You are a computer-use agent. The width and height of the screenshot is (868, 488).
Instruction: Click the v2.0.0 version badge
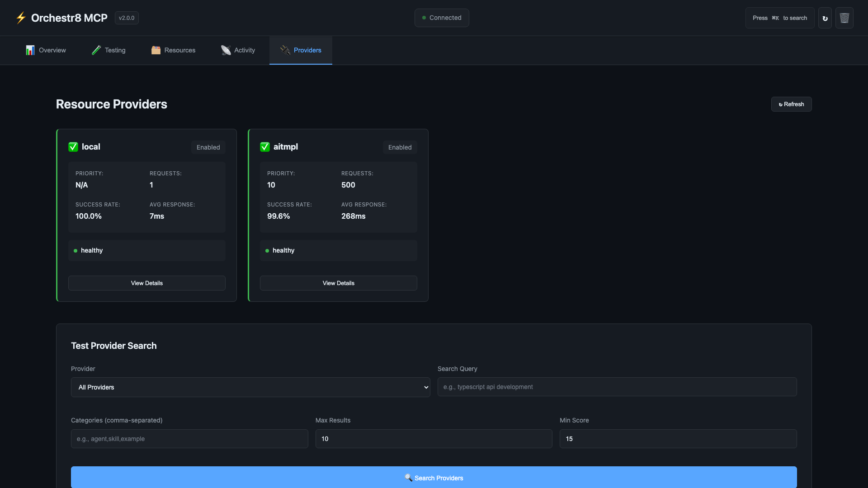point(127,18)
